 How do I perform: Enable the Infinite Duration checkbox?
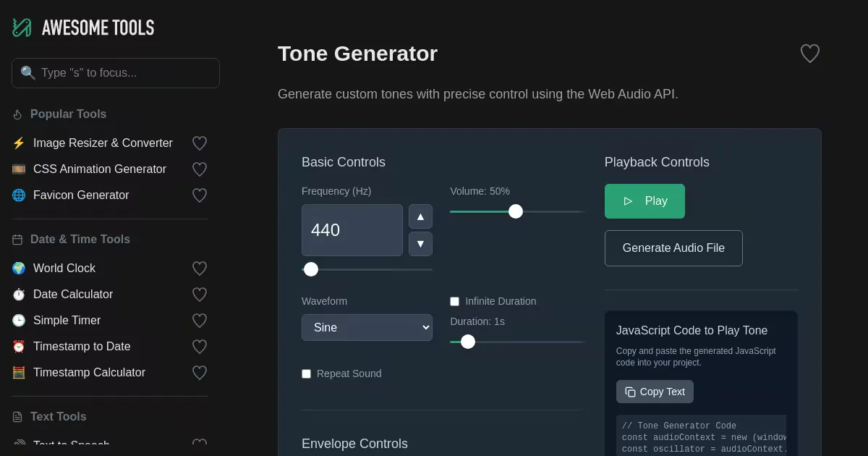[455, 301]
